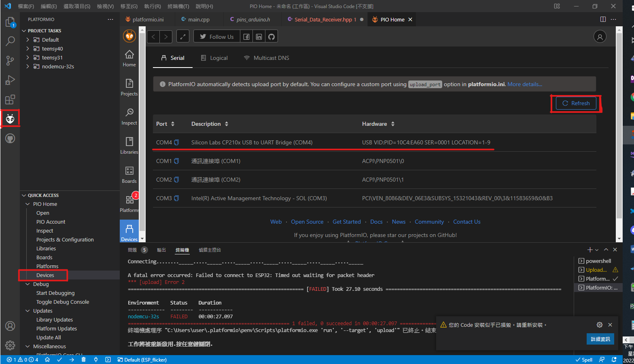
Task: Open Inspect in PIO Home sidebar
Action: 129,117
